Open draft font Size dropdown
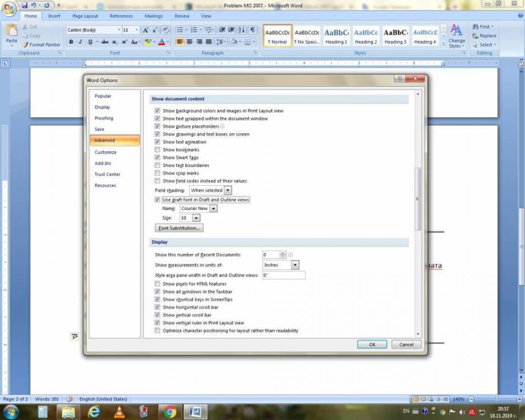The image size is (525, 420). pyautogui.click(x=196, y=218)
